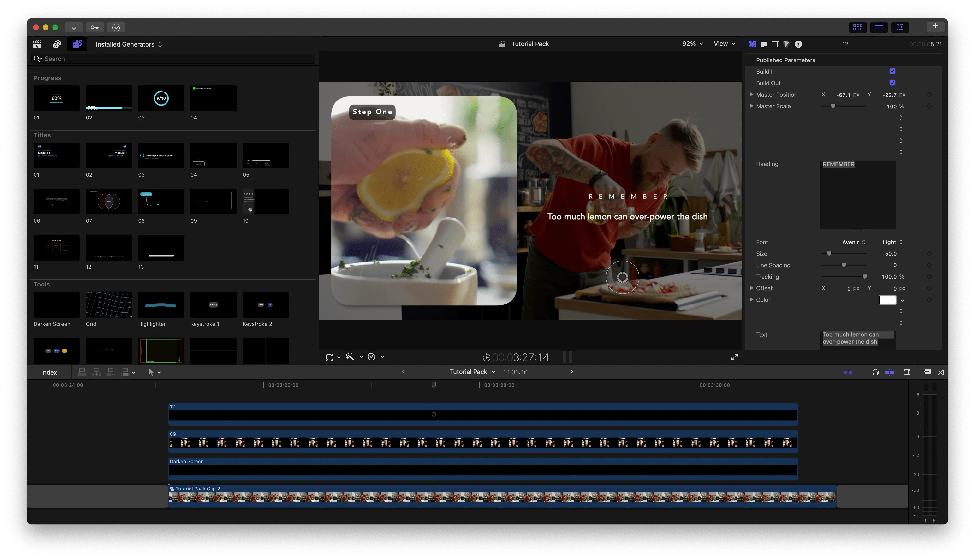Switch to the Video inspector tab
The width and height of the screenshot is (975, 560).
[x=775, y=44]
